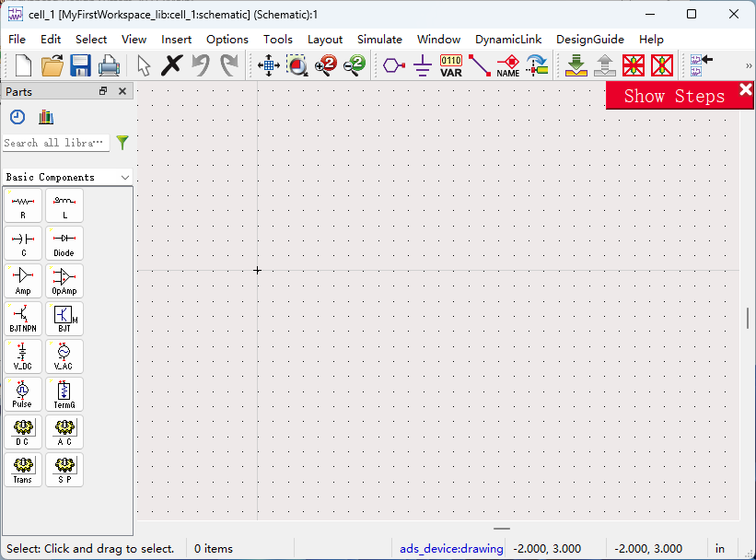
Task: Toggle the parts filter funnel icon
Action: click(122, 143)
